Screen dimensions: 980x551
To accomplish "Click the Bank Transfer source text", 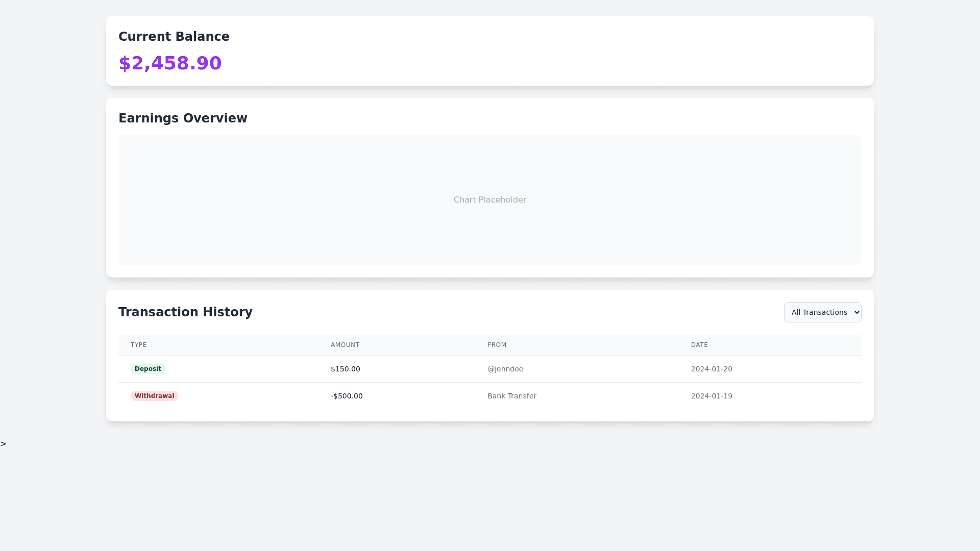I will click(x=511, y=396).
